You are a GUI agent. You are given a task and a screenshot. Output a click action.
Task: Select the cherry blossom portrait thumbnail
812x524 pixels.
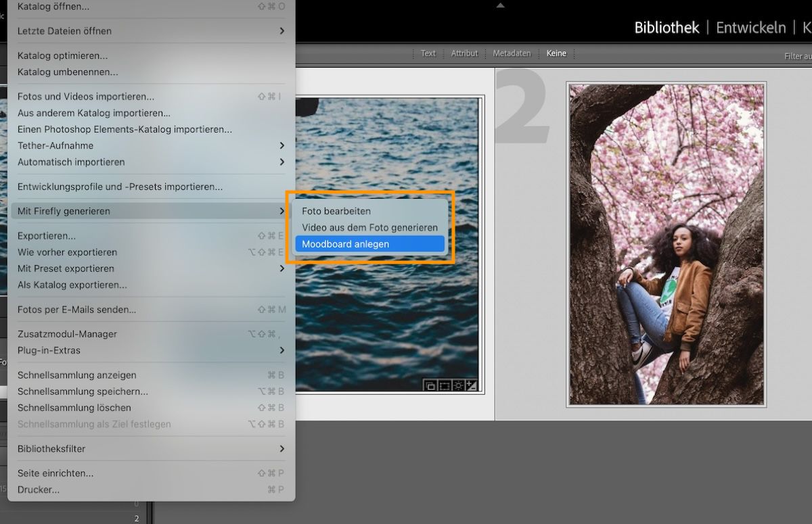(x=667, y=244)
